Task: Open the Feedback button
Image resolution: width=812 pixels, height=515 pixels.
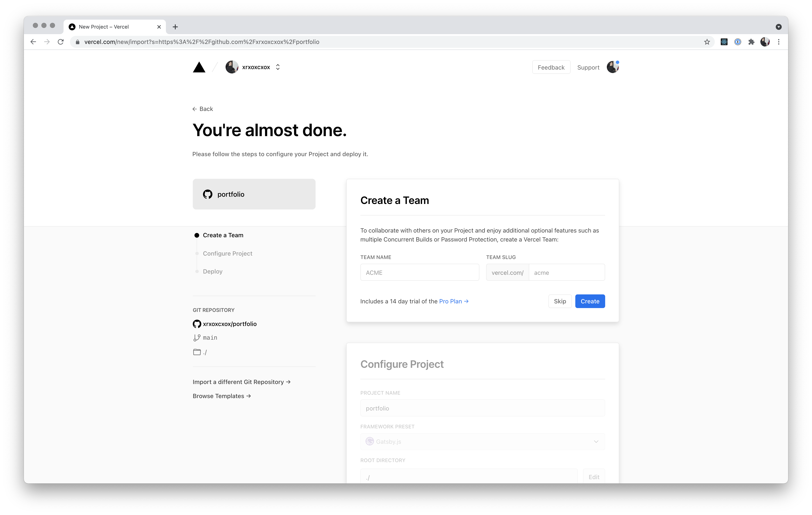Action: pyautogui.click(x=551, y=67)
